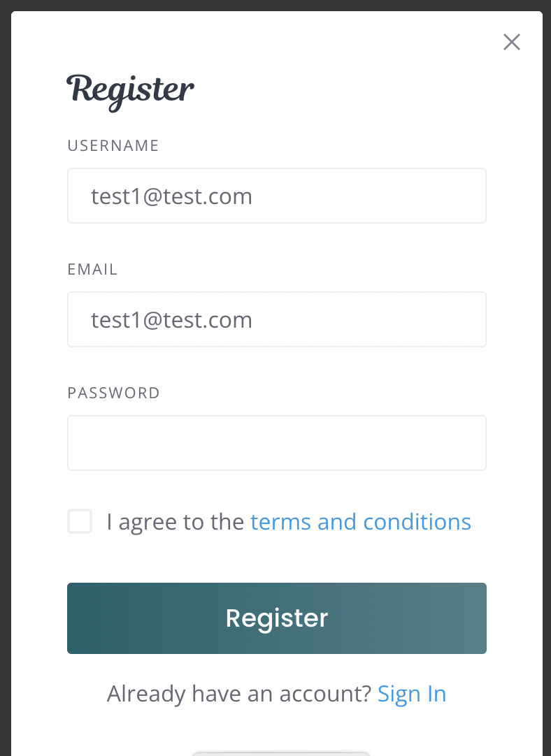This screenshot has height=756, width=551.
Task: Tick the terms agreement checkbox
Action: 80,521
